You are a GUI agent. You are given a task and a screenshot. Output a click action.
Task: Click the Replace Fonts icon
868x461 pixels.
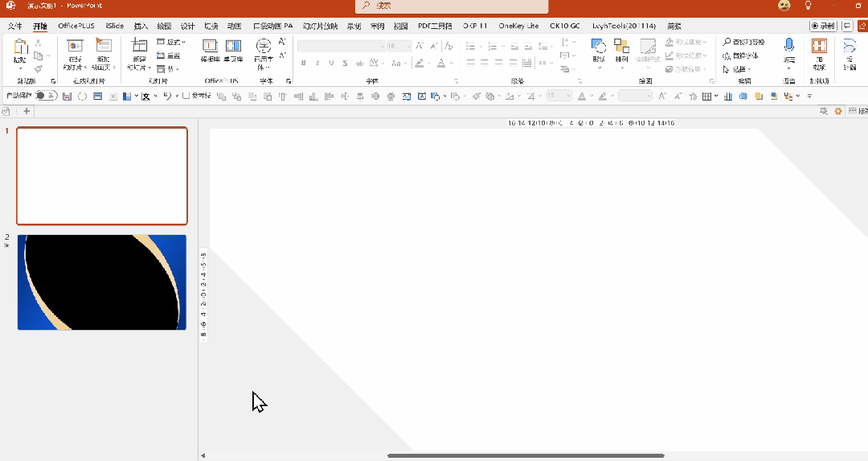(x=741, y=56)
